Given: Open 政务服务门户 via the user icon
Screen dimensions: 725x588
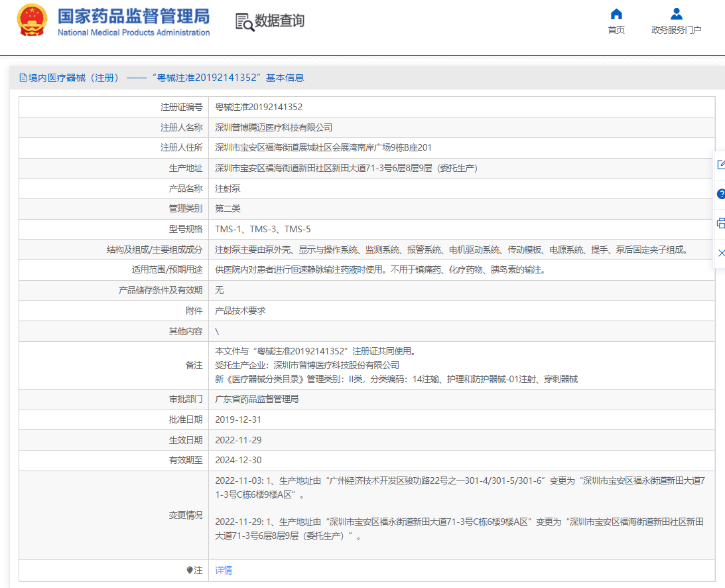Looking at the screenshot, I should [x=677, y=13].
